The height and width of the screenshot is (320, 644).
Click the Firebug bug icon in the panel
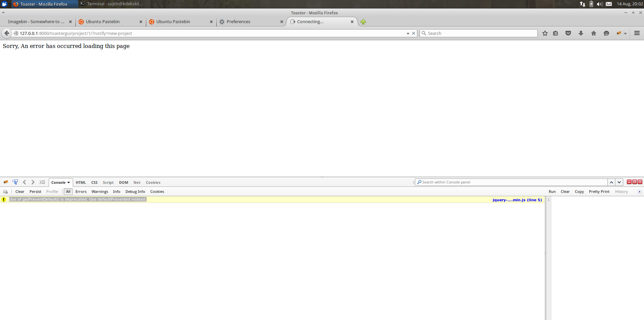(6, 182)
